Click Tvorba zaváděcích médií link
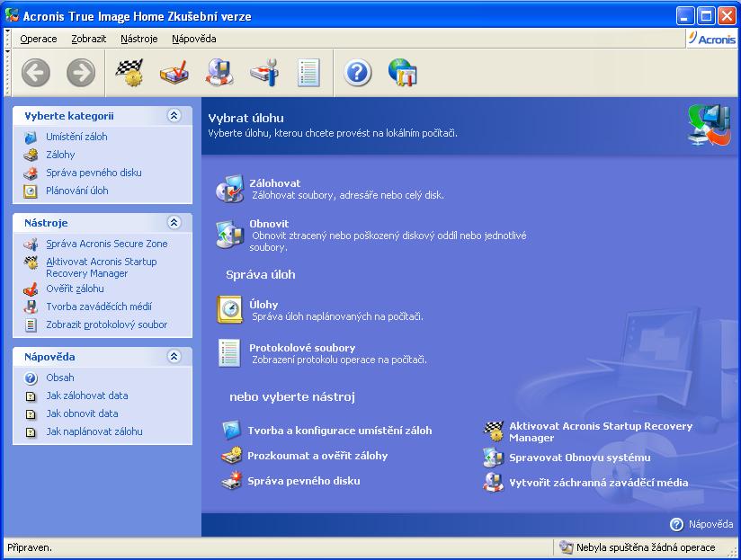This screenshot has height=560, width=741. pos(99,307)
